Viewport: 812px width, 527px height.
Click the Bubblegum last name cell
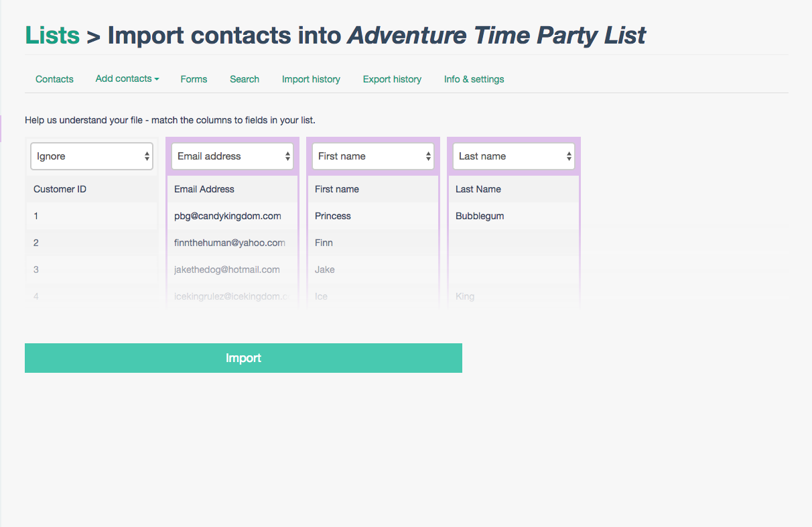480,216
